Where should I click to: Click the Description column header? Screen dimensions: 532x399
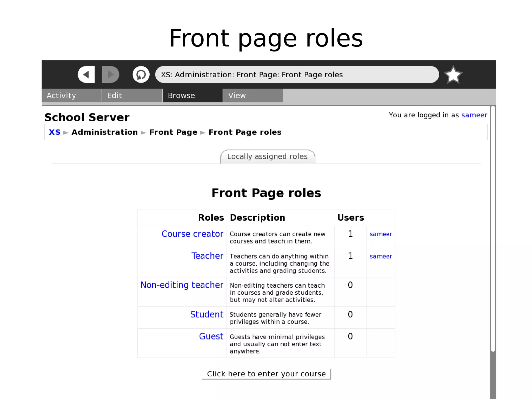click(257, 218)
